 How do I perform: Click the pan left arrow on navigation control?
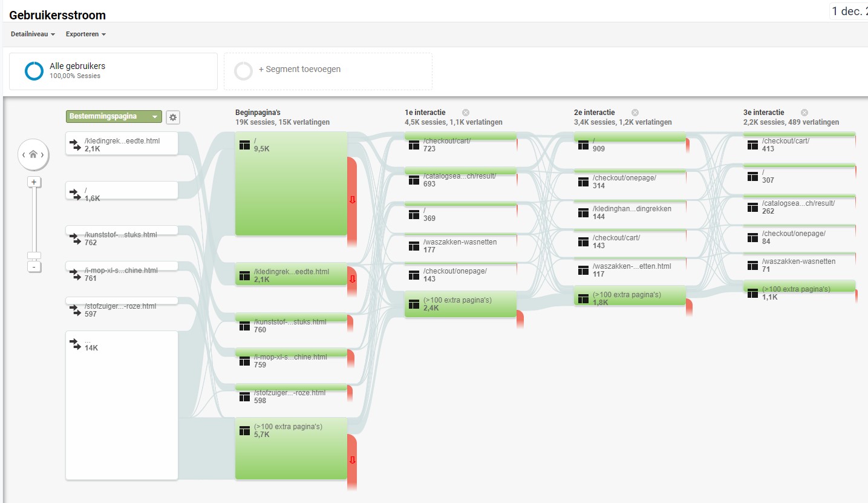[x=24, y=155]
